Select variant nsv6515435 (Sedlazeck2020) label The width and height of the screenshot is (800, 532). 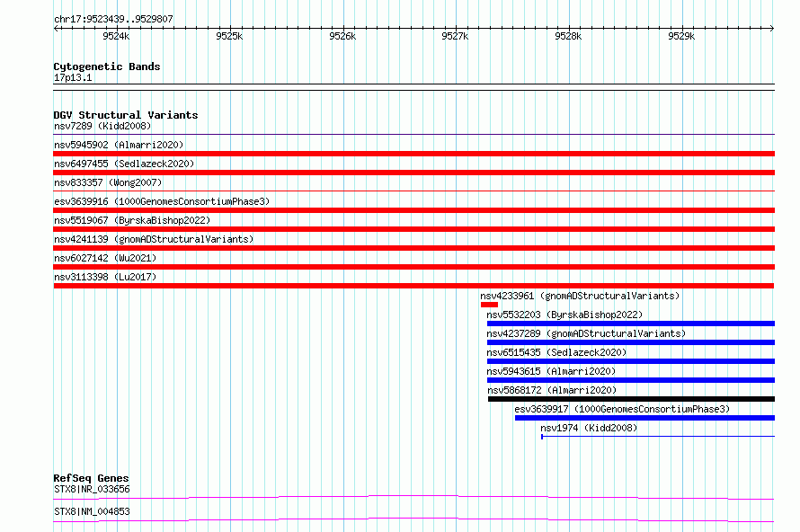coord(556,352)
